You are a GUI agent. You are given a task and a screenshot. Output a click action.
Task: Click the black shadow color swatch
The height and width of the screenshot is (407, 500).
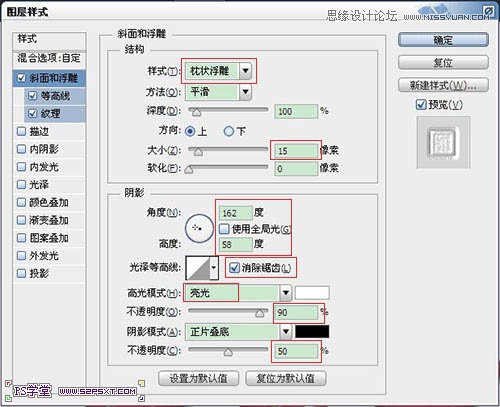312,332
